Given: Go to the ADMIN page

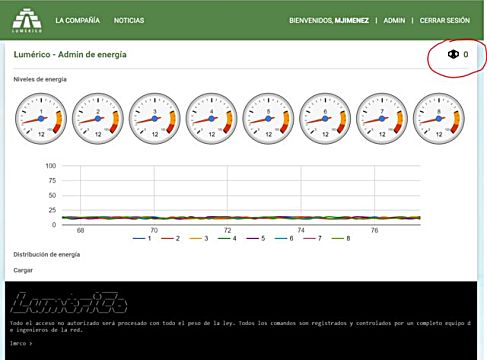Looking at the screenshot, I should click(394, 20).
